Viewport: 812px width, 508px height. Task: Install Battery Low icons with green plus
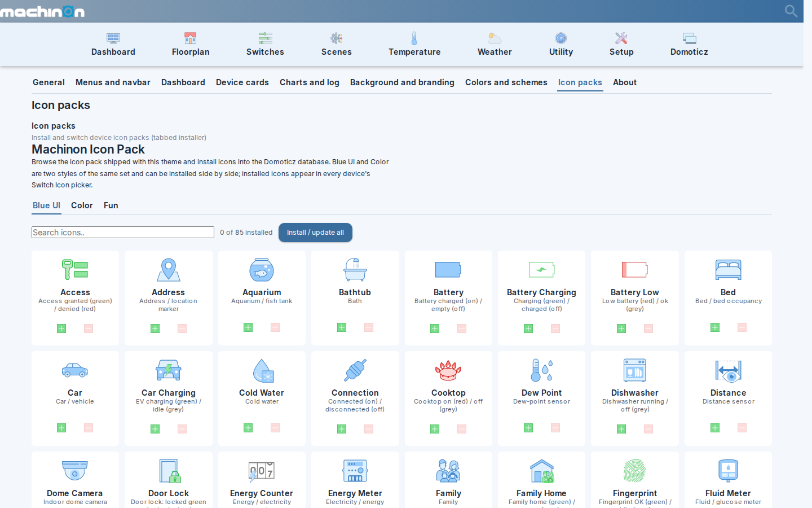[x=621, y=329]
